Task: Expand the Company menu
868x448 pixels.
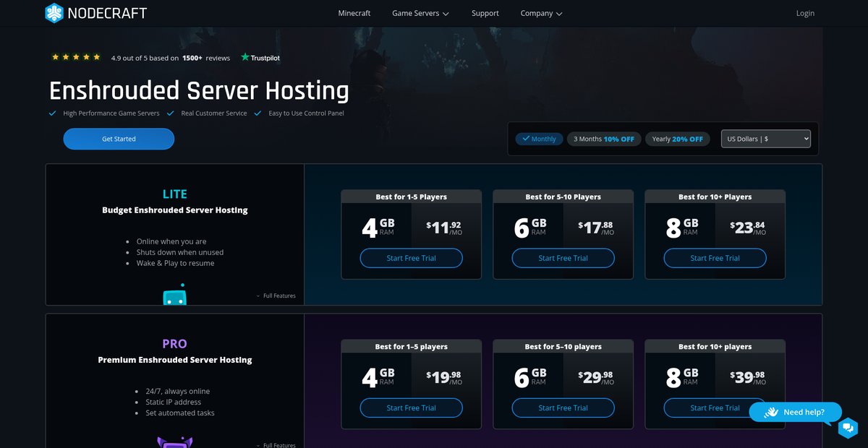Action: tap(541, 13)
